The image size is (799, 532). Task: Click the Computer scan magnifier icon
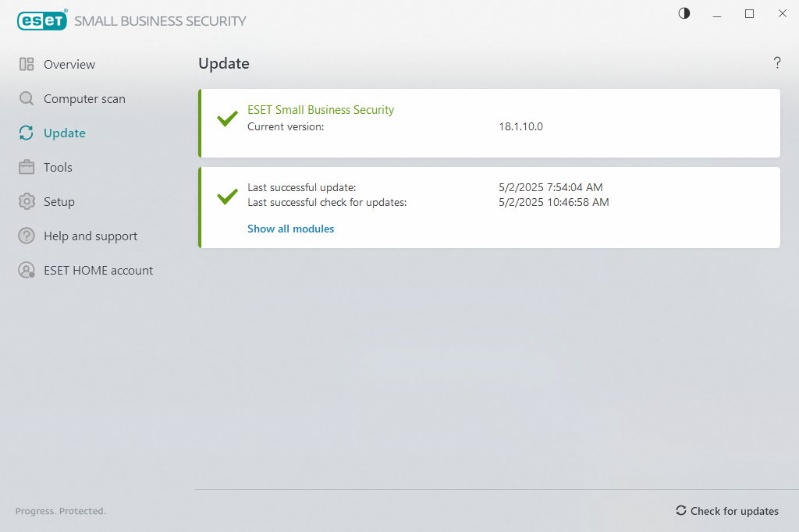tap(27, 99)
